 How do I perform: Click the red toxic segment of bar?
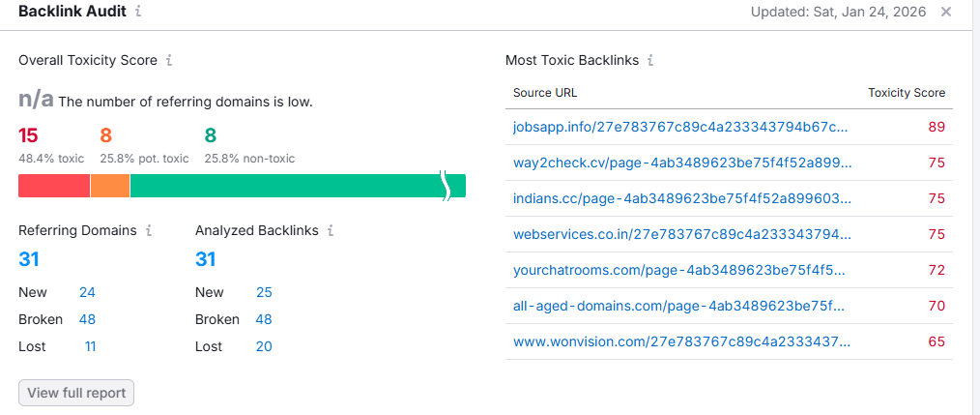pyautogui.click(x=54, y=186)
